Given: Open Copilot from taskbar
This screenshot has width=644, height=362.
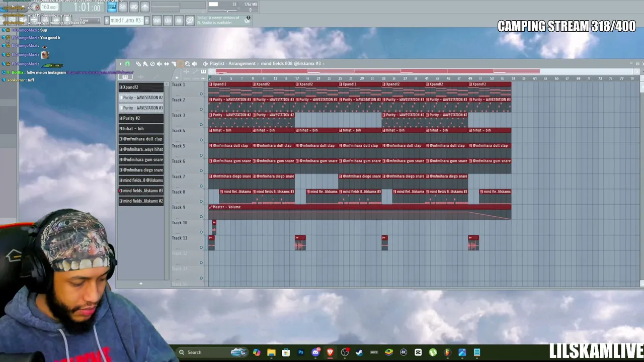Looking at the screenshot, I should [x=257, y=352].
